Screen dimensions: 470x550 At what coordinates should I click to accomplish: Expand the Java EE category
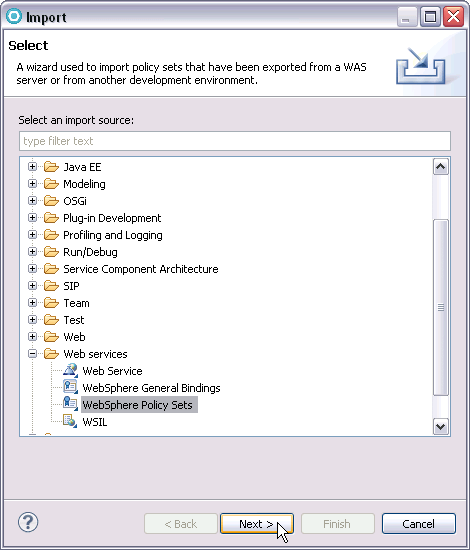(32, 167)
